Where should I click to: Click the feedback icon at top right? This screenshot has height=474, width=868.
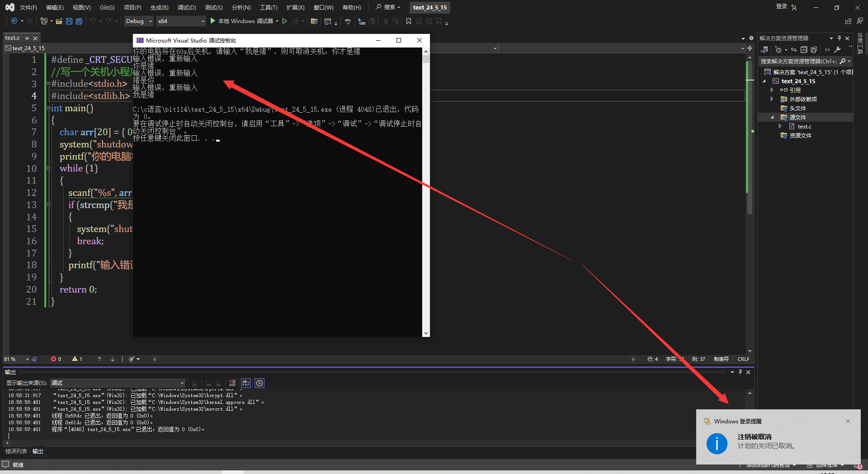[860, 21]
